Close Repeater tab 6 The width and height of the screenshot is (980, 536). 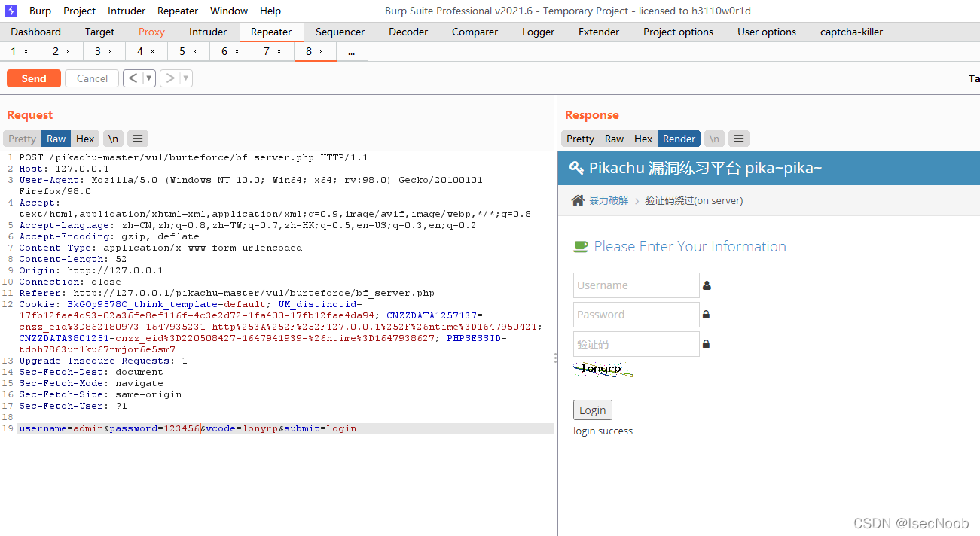coord(237,52)
